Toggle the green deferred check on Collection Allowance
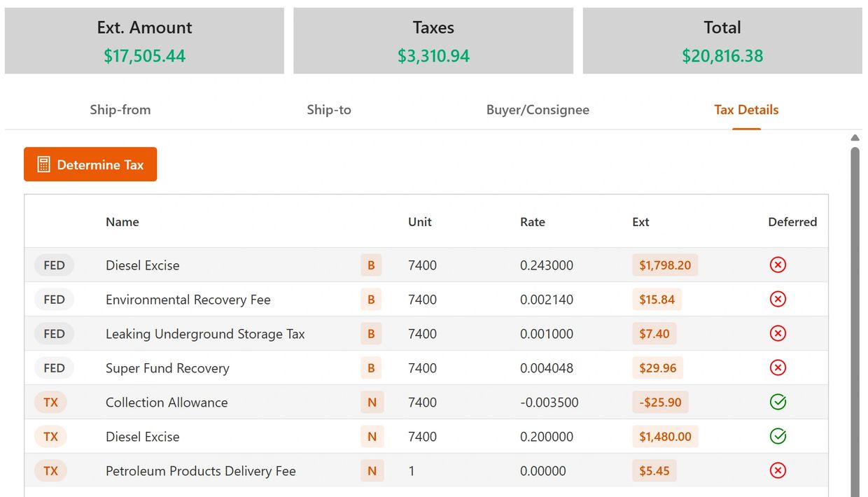Viewport: 868px width, 497px height. (778, 402)
